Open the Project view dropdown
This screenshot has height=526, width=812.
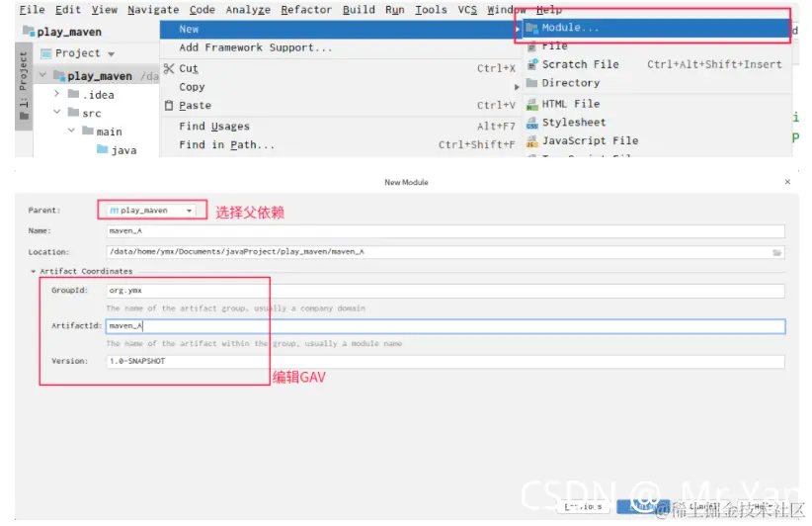[112, 54]
